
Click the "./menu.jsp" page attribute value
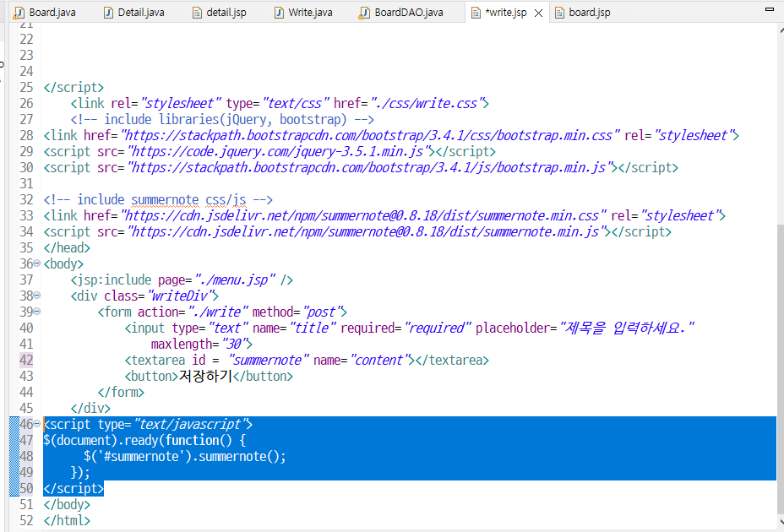click(x=235, y=280)
